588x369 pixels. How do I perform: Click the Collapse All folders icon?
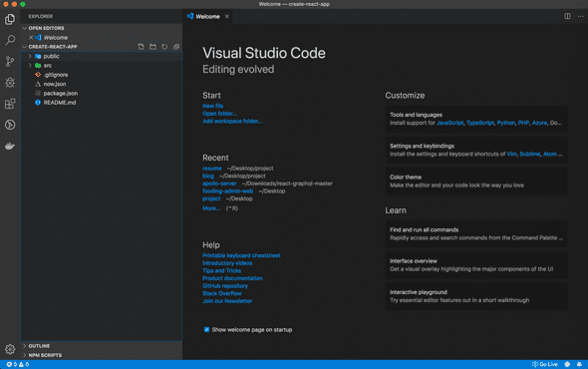point(176,47)
